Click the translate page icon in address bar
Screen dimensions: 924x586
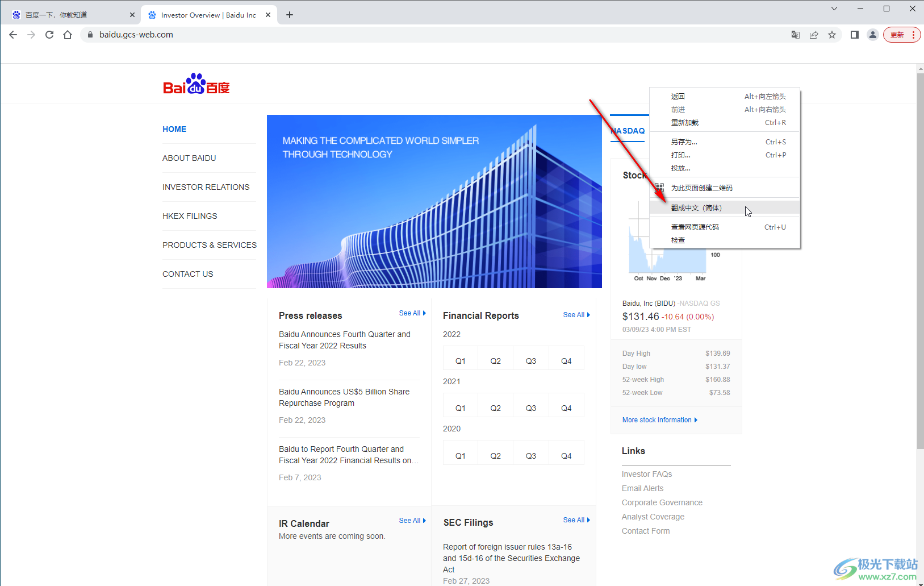(x=796, y=35)
